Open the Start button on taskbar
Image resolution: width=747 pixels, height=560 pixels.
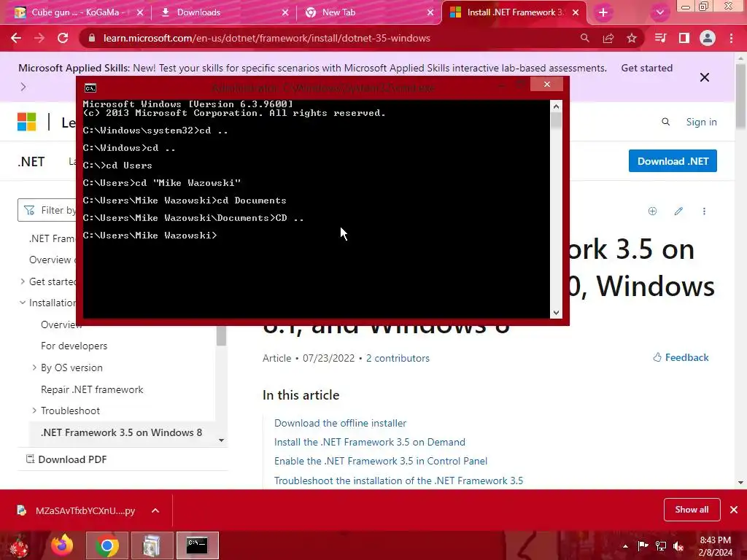pyautogui.click(x=18, y=545)
